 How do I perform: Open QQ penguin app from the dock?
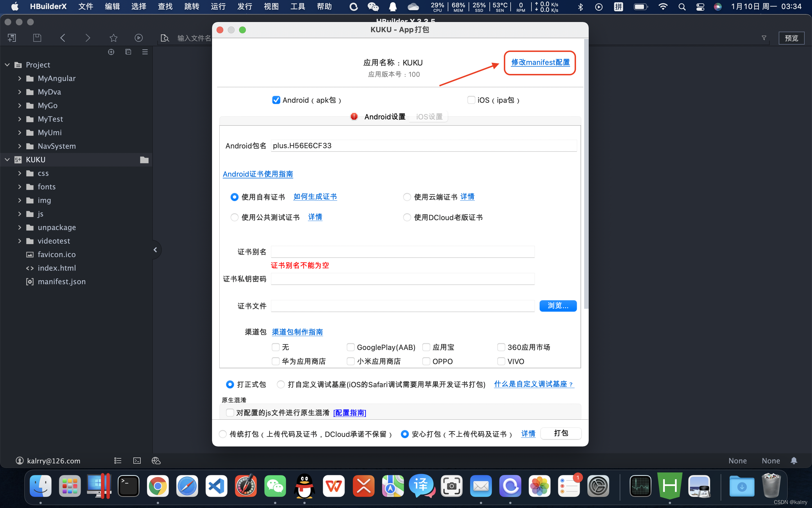304,486
